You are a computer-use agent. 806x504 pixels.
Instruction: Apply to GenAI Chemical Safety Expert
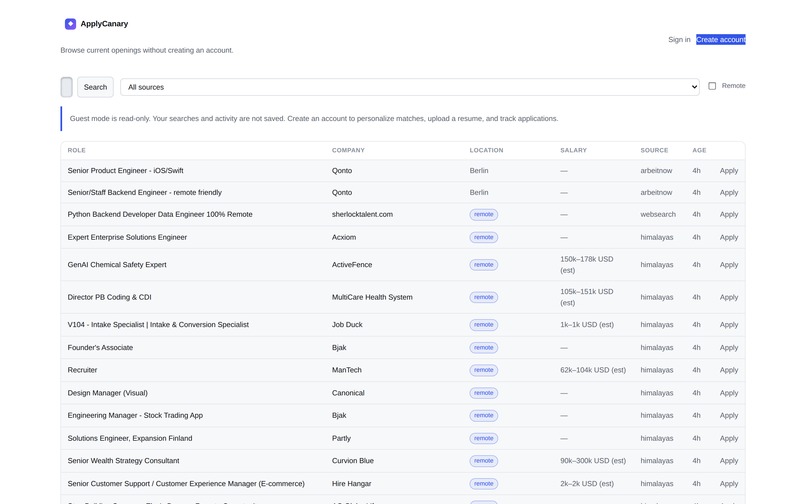728,265
